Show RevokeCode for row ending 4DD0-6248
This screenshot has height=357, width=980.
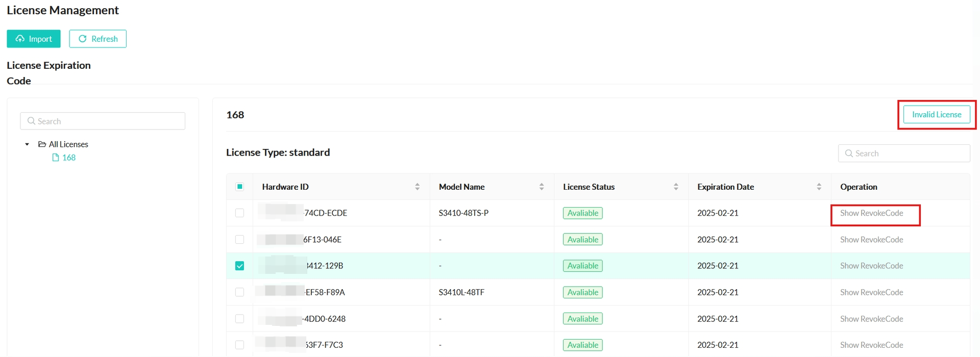pos(871,319)
